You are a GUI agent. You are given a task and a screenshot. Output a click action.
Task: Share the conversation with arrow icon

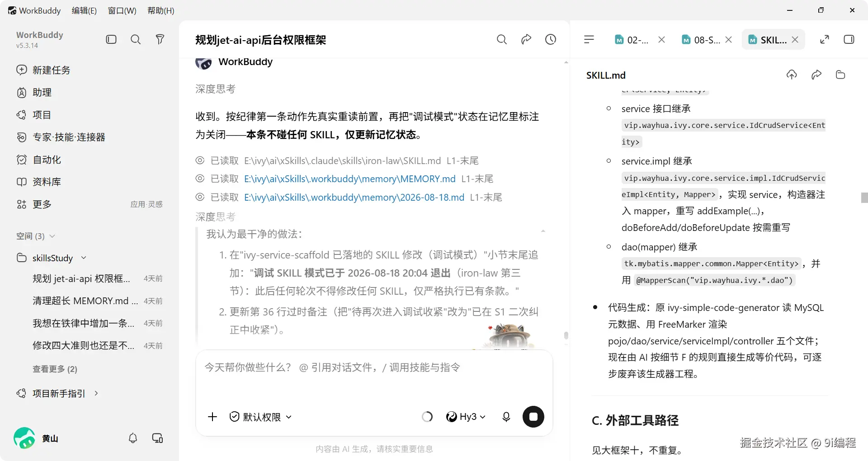coord(526,39)
